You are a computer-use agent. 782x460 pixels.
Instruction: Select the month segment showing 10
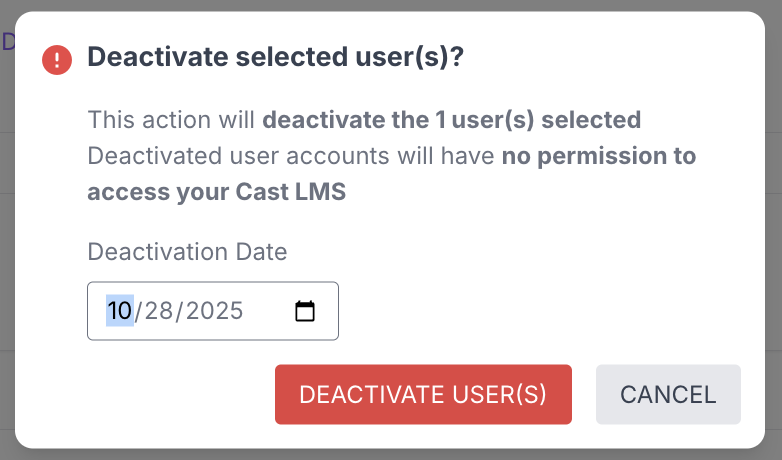[119, 311]
